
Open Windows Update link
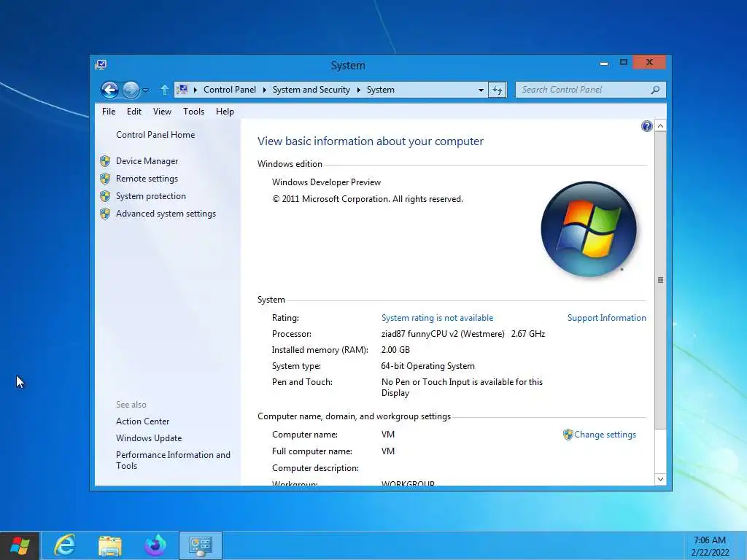(x=149, y=438)
